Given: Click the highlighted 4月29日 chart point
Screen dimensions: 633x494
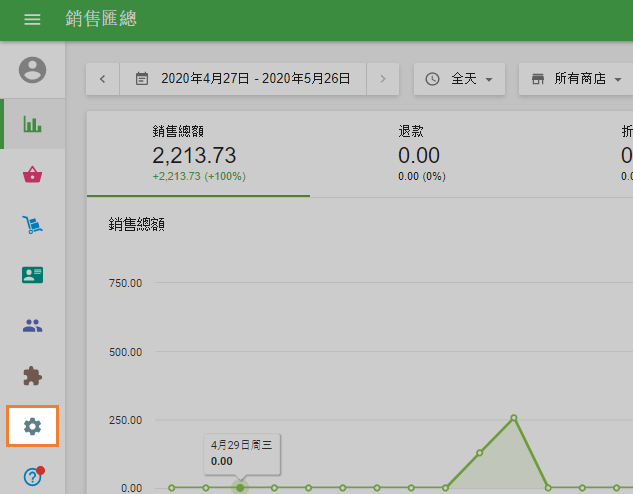Looking at the screenshot, I should (240, 487).
